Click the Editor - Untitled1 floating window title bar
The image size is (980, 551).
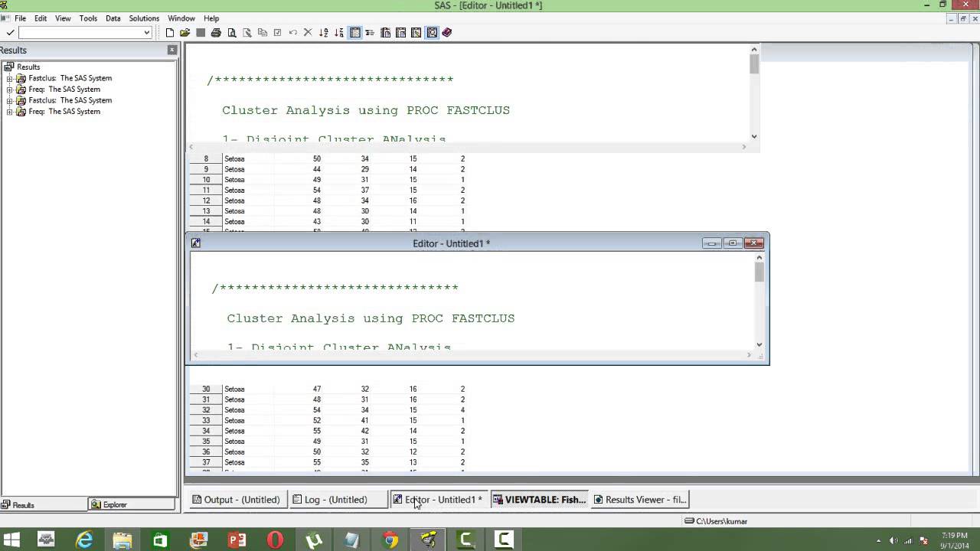pyautogui.click(x=451, y=243)
